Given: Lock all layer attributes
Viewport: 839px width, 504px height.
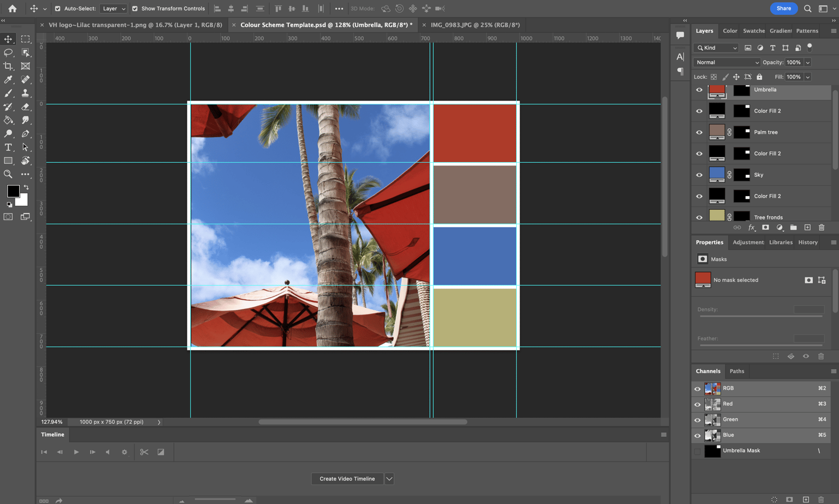Looking at the screenshot, I should [759, 77].
